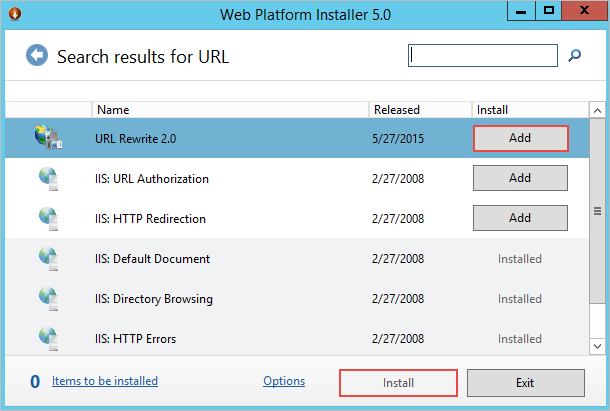Select the IIS: URL Authorization icon
The image size is (610, 411).
[x=47, y=179]
